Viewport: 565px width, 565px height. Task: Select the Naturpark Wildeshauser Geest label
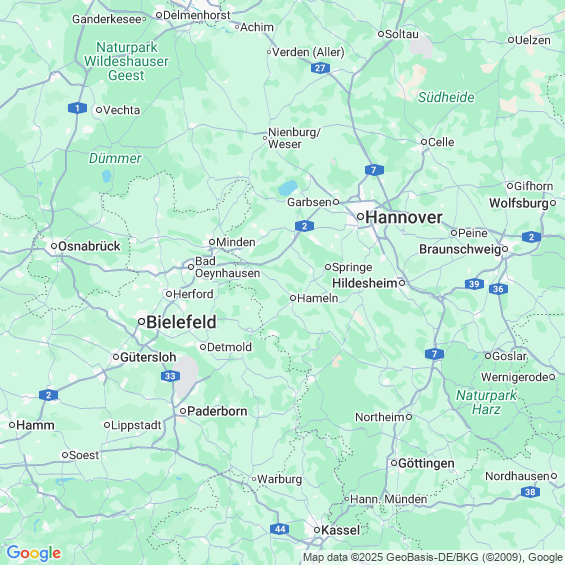[126, 61]
